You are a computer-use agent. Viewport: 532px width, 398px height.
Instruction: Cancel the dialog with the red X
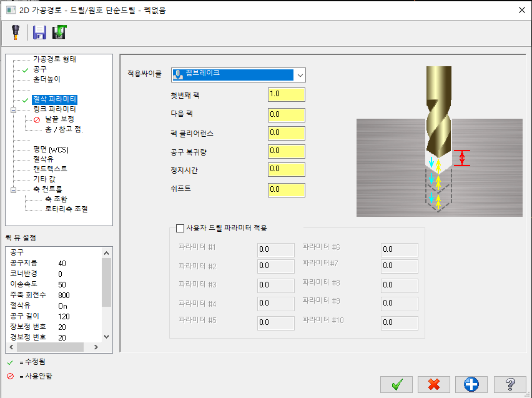click(x=434, y=384)
